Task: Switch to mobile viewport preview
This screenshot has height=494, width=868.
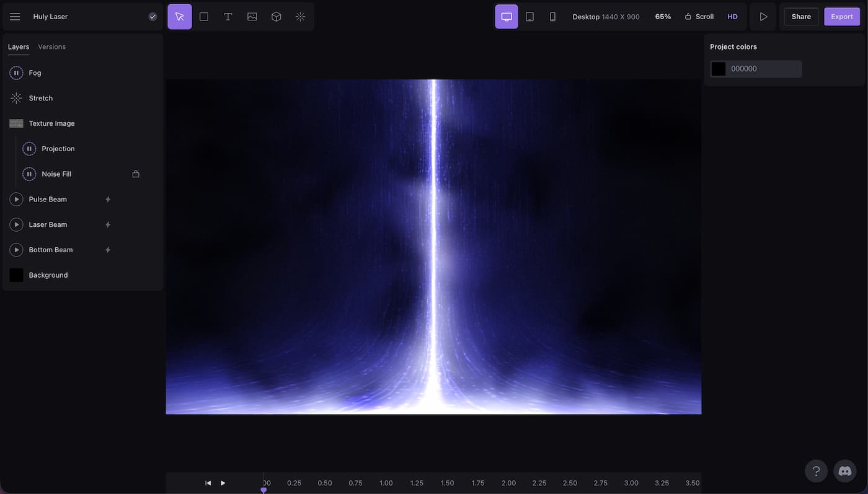Action: coord(552,17)
